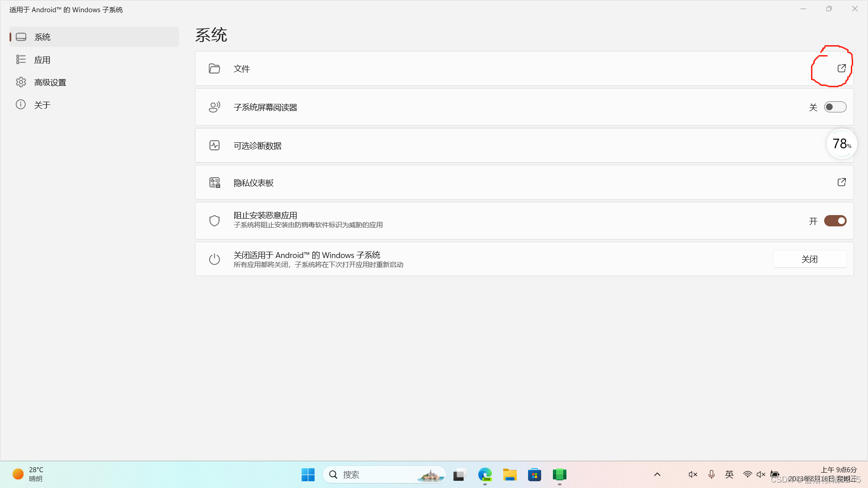Click the 78% circular progress indicator

841,144
